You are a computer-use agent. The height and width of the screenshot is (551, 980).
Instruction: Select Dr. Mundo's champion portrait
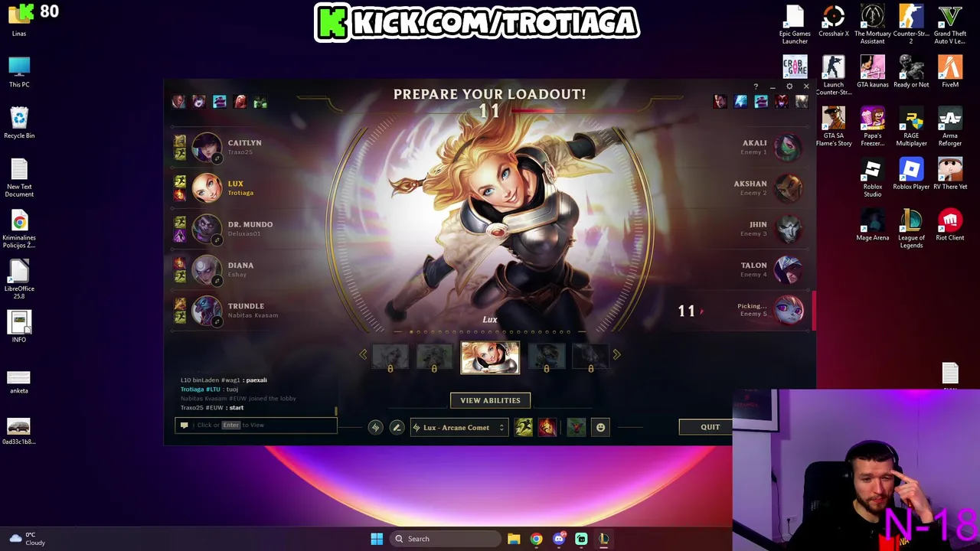(x=206, y=228)
